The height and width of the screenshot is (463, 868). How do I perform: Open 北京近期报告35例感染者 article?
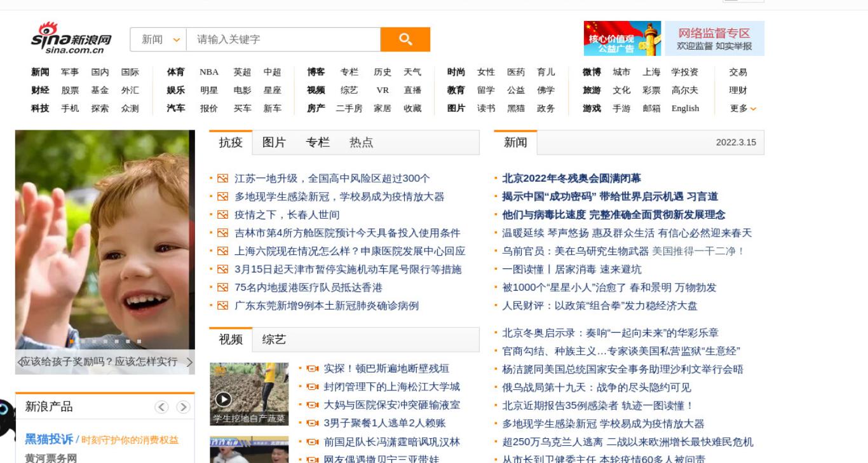tap(598, 406)
